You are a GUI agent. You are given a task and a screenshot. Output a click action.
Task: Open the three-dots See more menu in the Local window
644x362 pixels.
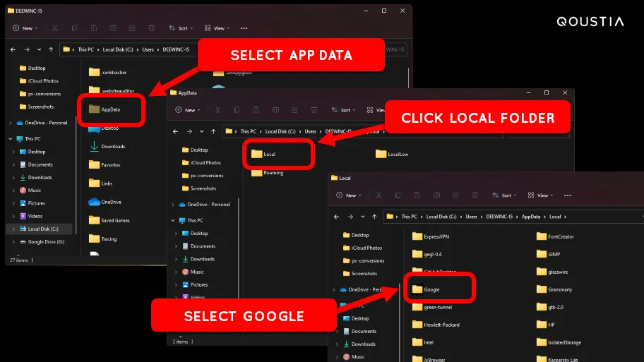(568, 195)
